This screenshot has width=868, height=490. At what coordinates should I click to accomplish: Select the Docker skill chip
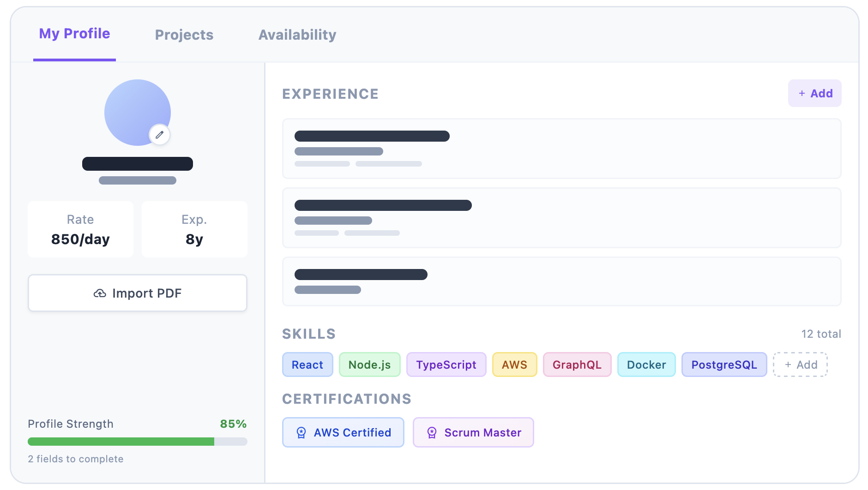(x=646, y=365)
